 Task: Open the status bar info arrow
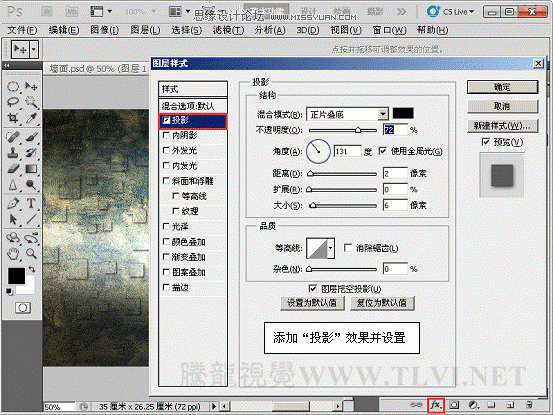coord(214,407)
